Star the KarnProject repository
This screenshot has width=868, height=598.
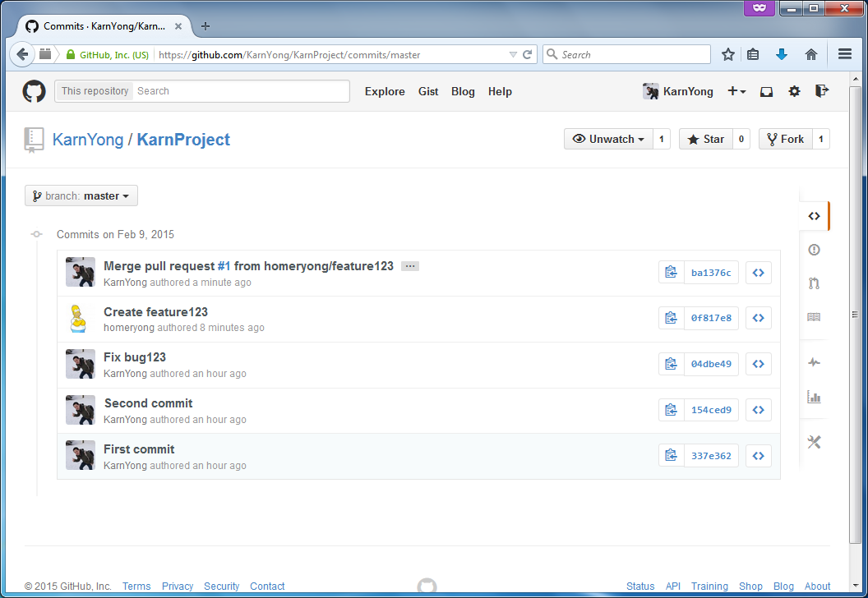(x=705, y=140)
